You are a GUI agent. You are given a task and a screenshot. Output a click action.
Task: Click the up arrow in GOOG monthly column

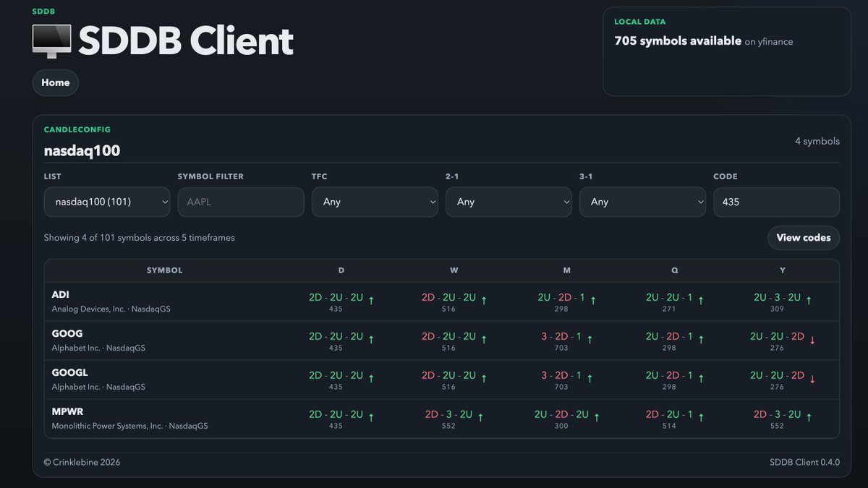click(x=589, y=339)
